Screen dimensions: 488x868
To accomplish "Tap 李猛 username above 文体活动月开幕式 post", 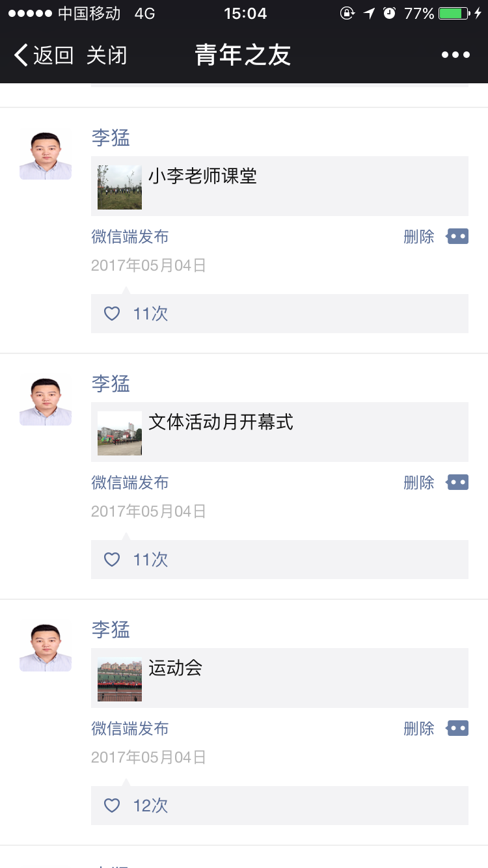I will [111, 384].
